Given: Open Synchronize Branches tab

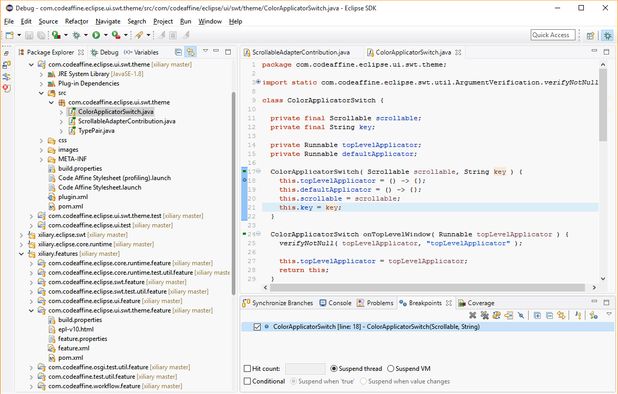Looking at the screenshot, I should click(x=277, y=303).
